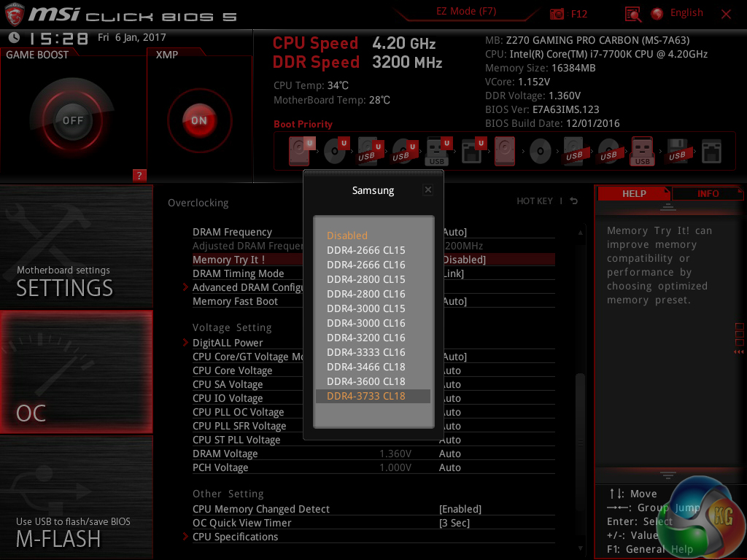Expand the DigitALL Power submenu
This screenshot has height=560, width=747.
[228, 343]
